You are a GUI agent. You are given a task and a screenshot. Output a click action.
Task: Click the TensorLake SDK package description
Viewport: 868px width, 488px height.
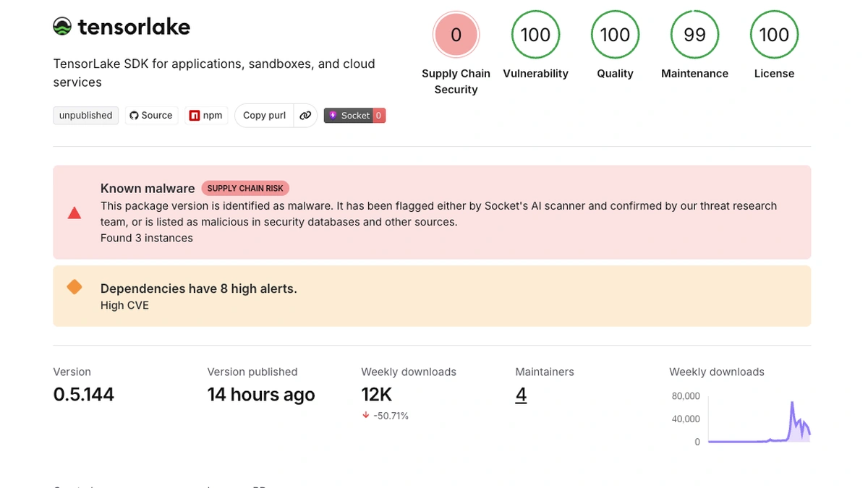(214, 73)
